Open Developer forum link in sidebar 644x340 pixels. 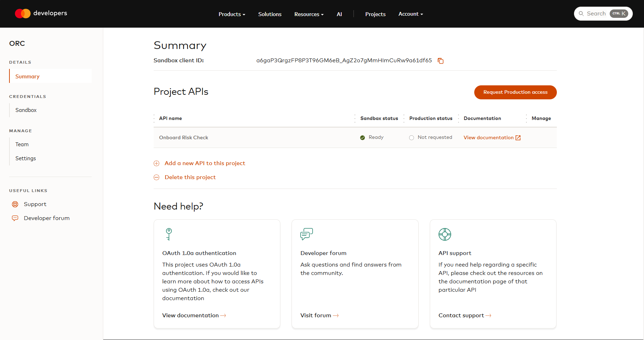(x=47, y=218)
